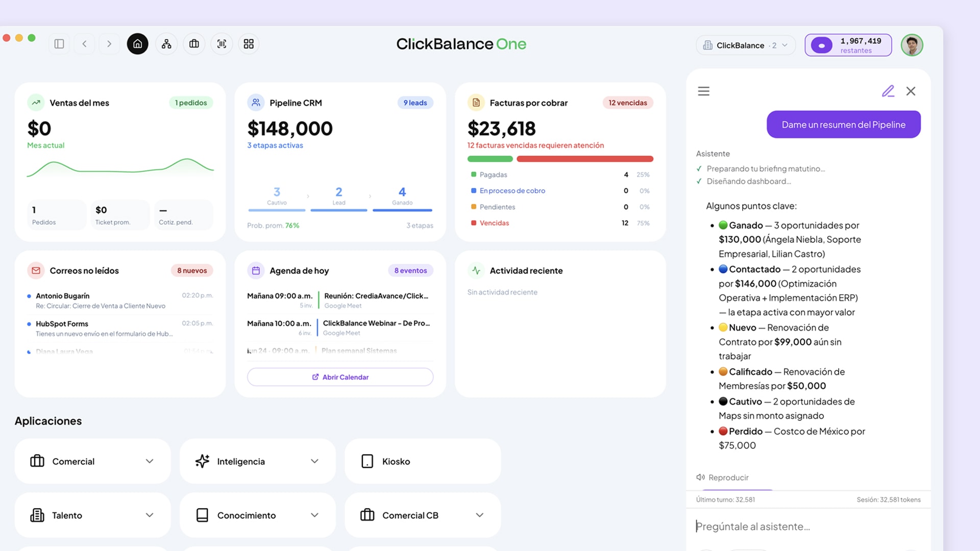The image size is (980, 551).
Task: Click the Comercial briefcase icon
Action: coord(37,461)
